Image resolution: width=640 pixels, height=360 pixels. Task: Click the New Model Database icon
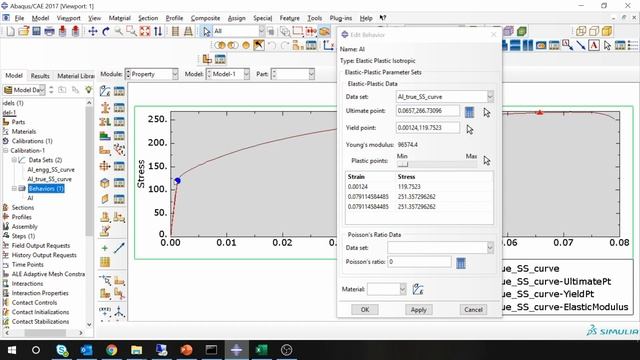pyautogui.click(x=10, y=31)
